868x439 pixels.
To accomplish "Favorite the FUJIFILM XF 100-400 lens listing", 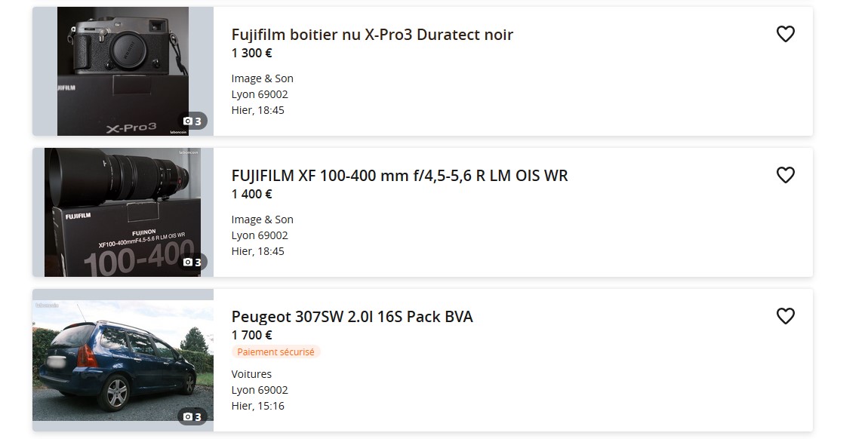I will point(786,175).
